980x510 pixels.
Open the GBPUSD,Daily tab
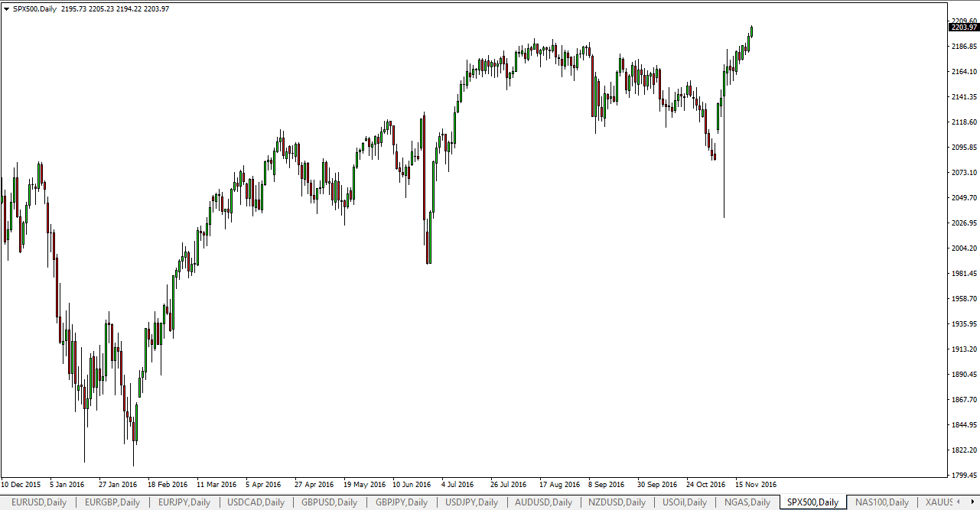(329, 502)
